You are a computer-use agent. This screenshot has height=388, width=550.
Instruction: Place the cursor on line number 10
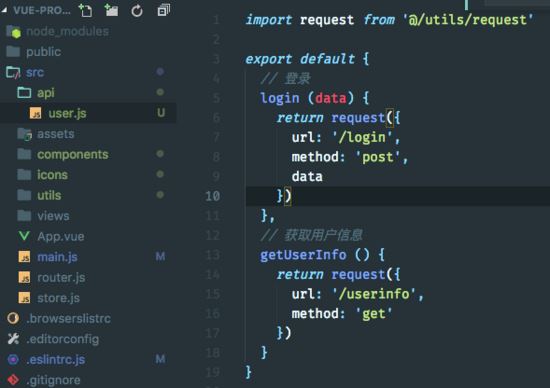213,196
